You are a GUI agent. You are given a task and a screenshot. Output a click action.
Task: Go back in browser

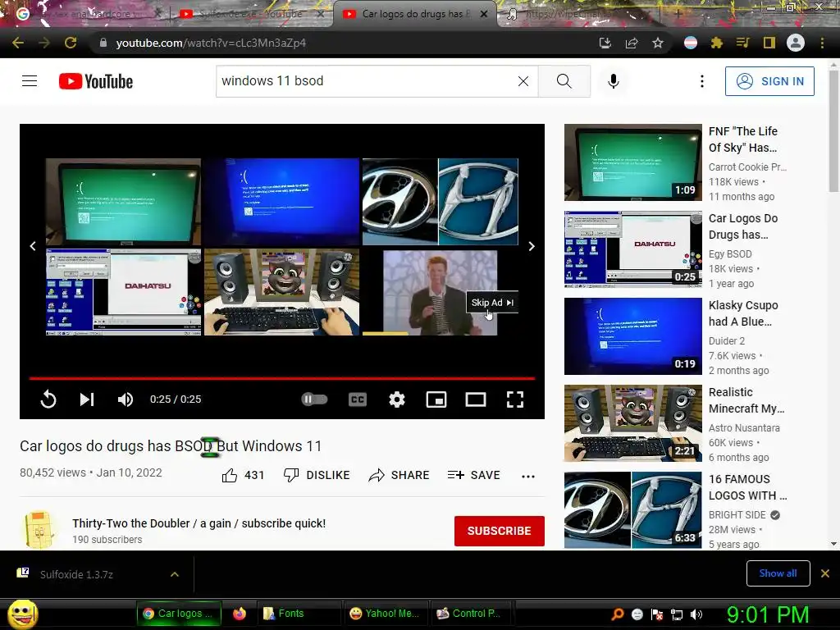click(18, 43)
